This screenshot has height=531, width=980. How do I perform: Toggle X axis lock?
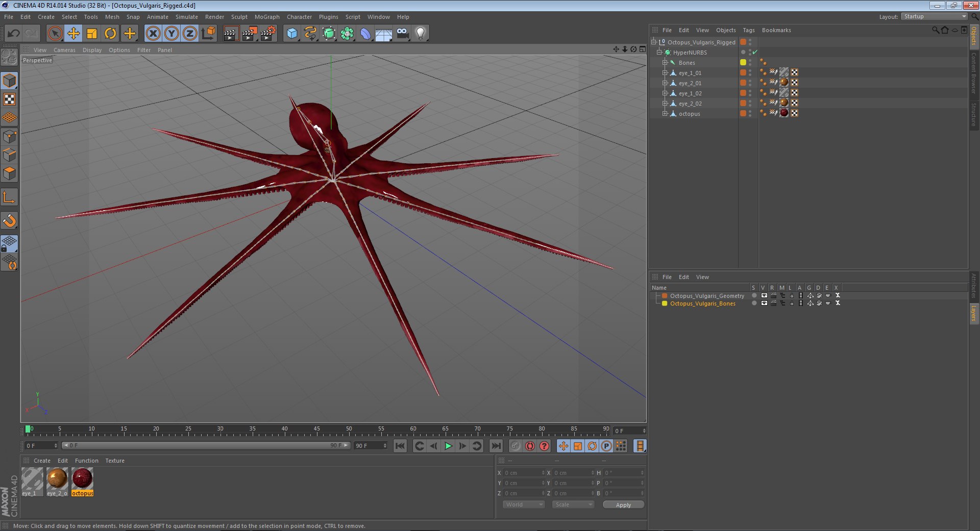coord(153,34)
